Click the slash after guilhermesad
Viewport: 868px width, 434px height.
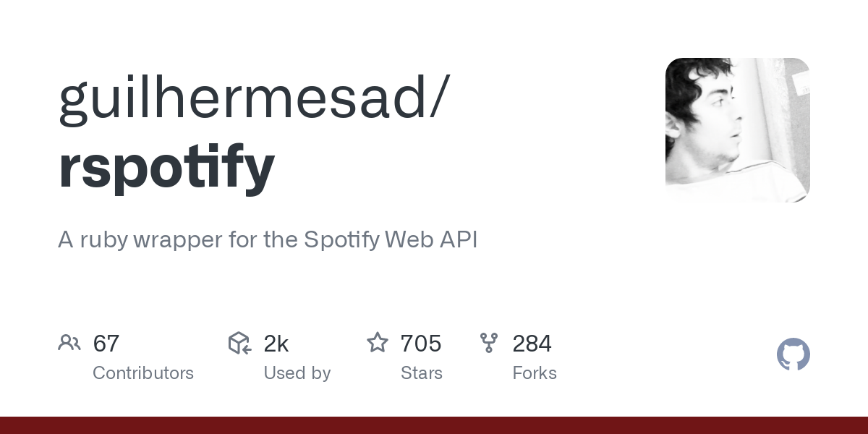coord(438,99)
